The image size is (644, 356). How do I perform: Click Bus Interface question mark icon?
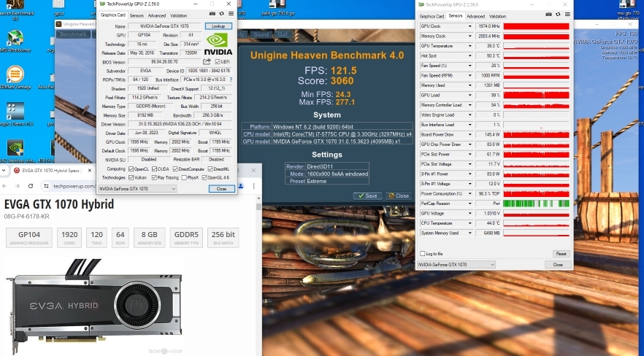click(231, 80)
